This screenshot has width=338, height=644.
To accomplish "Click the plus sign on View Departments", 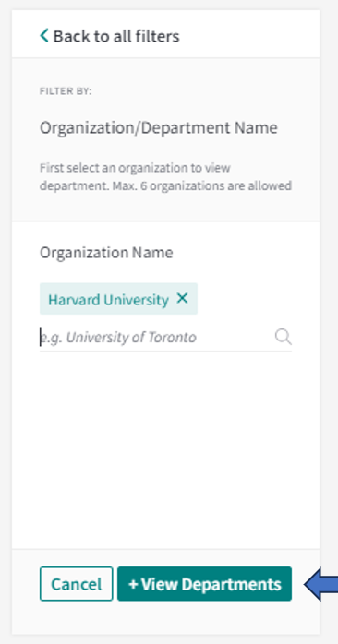I will coord(133,584).
